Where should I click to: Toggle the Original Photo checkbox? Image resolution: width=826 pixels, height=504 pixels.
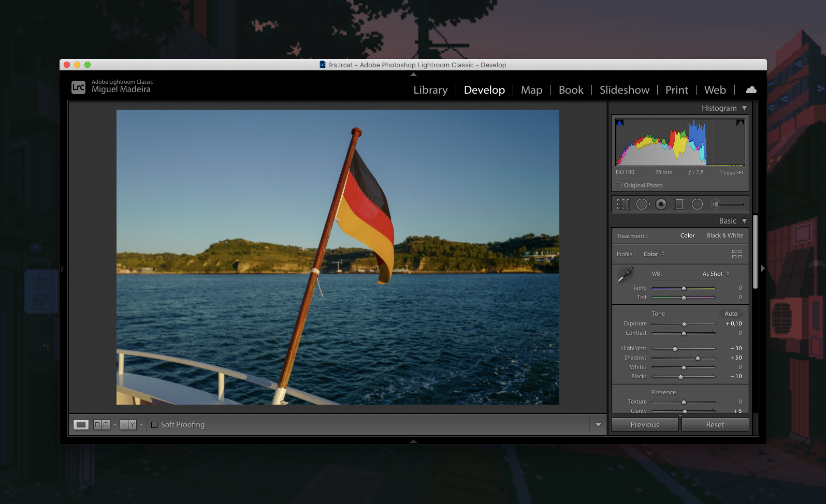point(618,185)
